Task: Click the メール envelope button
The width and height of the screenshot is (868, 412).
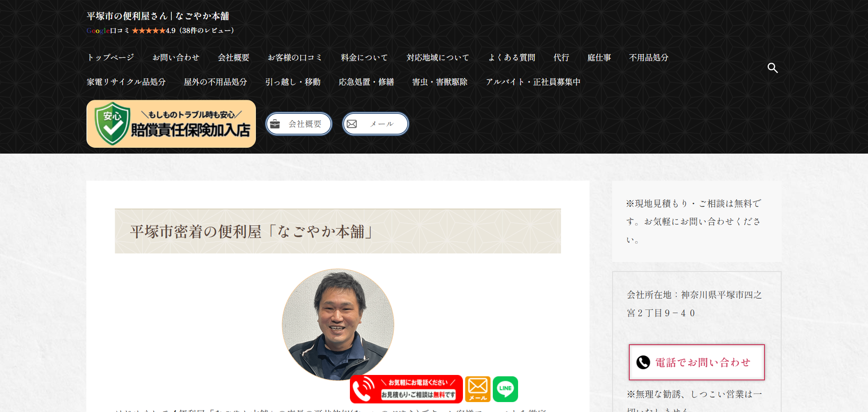Action: click(x=376, y=124)
